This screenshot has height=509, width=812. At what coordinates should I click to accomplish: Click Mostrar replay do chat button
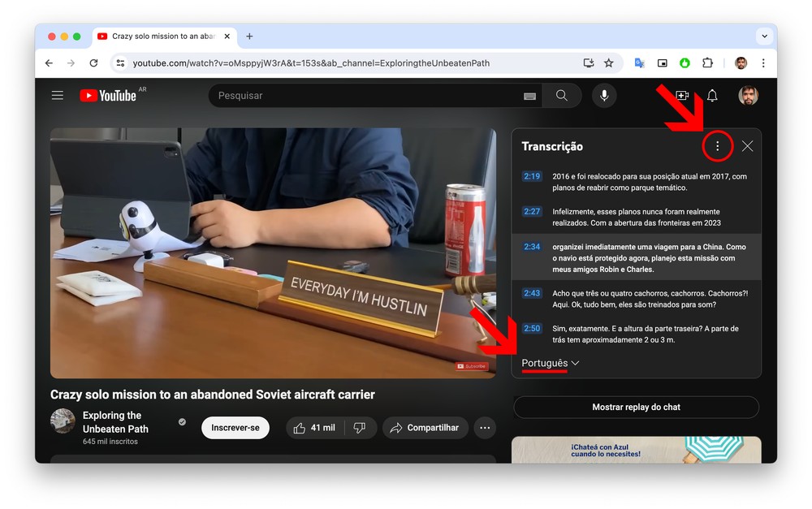point(636,408)
